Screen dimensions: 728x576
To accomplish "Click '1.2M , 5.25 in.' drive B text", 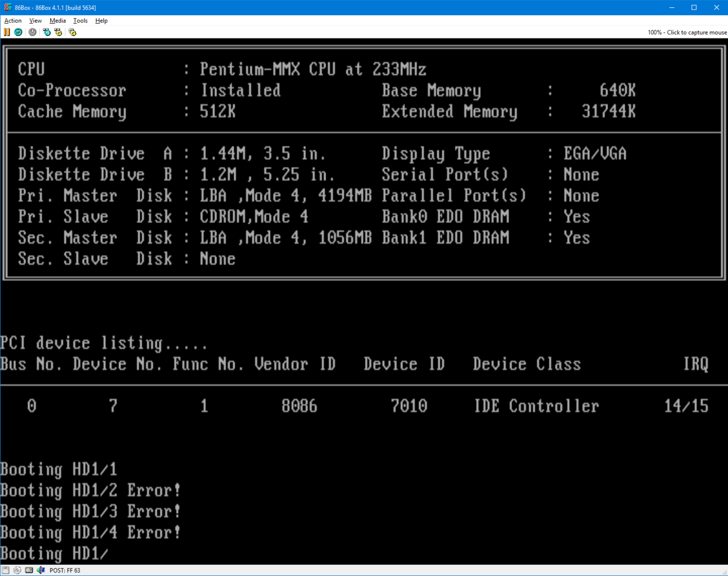I will pyautogui.click(x=267, y=174).
